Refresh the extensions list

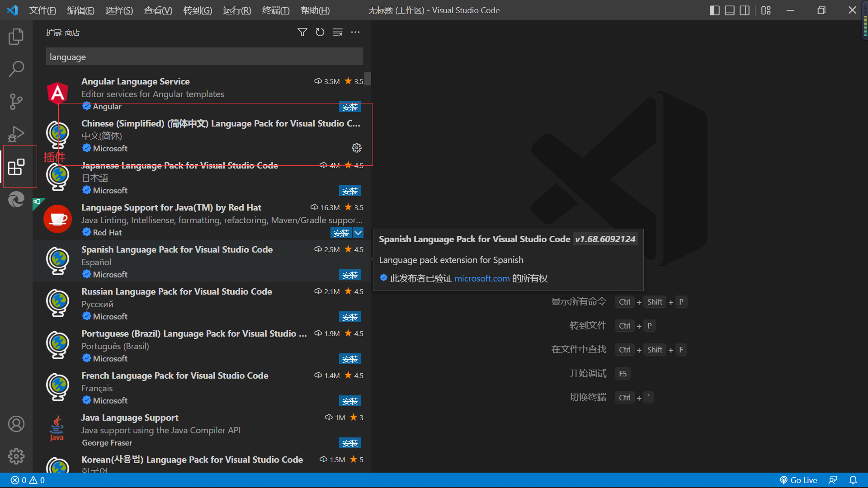click(x=320, y=32)
